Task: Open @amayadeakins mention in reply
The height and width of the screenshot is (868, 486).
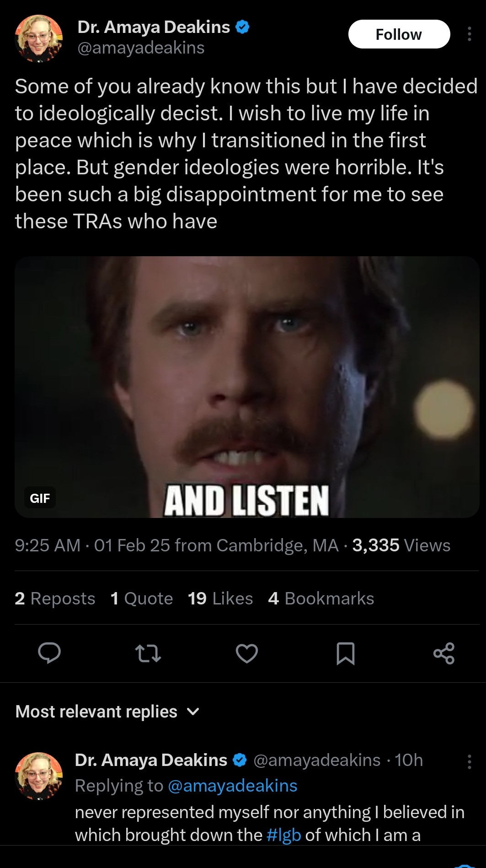Action: [233, 786]
